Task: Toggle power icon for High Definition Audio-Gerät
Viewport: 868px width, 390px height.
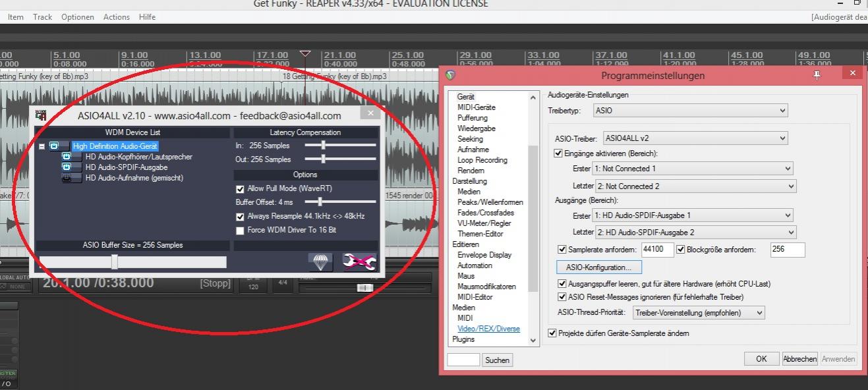Action: (54, 146)
